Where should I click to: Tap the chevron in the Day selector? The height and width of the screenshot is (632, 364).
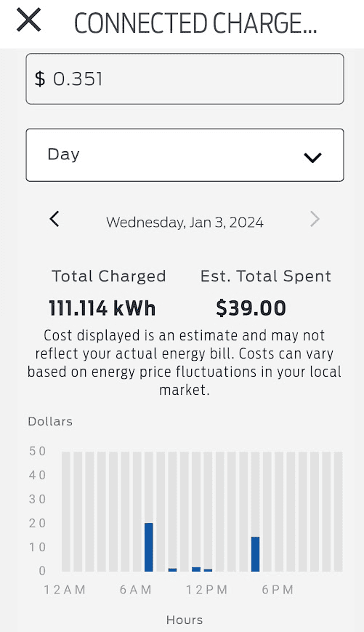click(312, 157)
